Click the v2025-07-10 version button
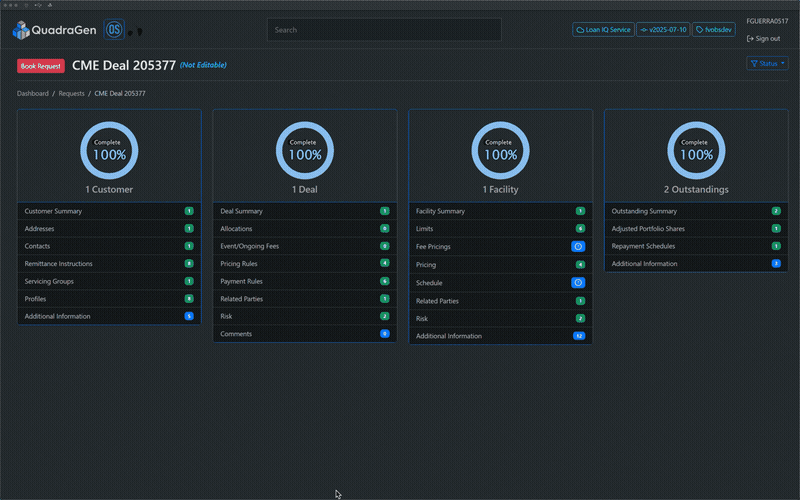 coord(663,30)
